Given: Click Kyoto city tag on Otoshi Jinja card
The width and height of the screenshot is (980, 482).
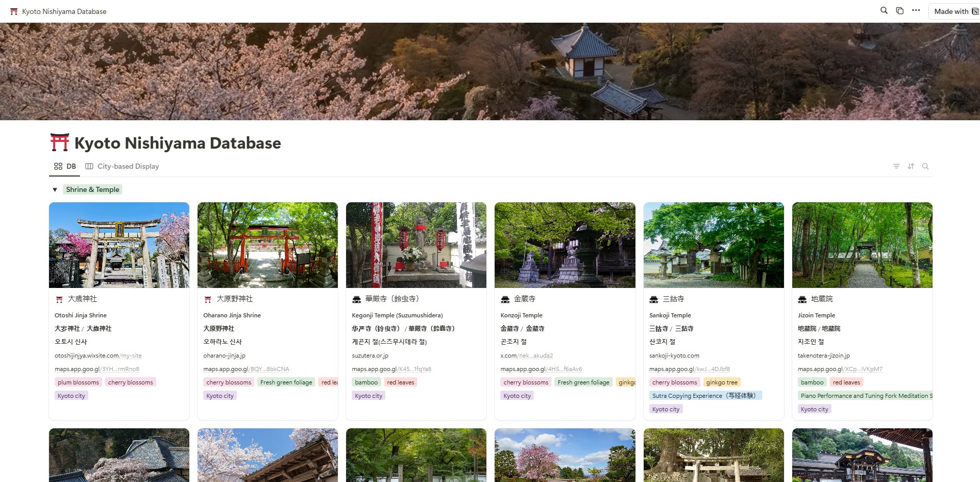Looking at the screenshot, I should click(x=71, y=396).
